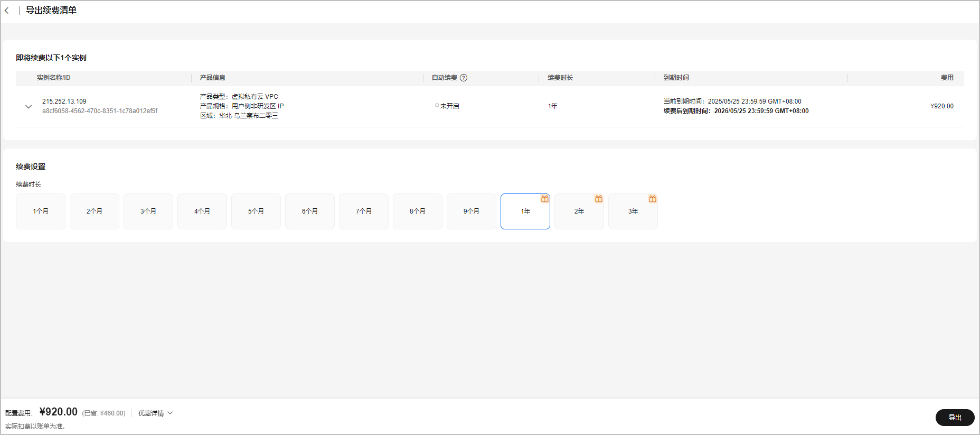The width and height of the screenshot is (980, 435).
Task: Select 9个月 renewal duration
Action: click(472, 211)
